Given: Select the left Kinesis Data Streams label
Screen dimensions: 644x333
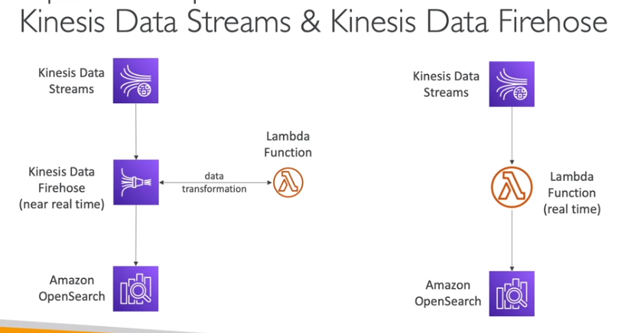Looking at the screenshot, I should tap(67, 80).
